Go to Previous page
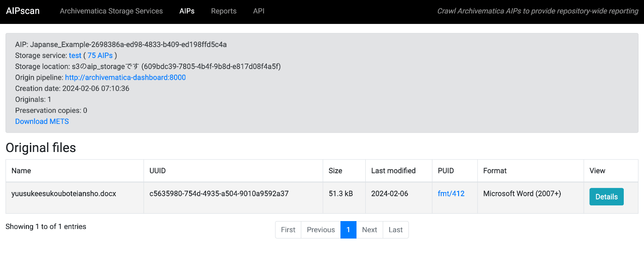644x257 pixels. coord(321,230)
